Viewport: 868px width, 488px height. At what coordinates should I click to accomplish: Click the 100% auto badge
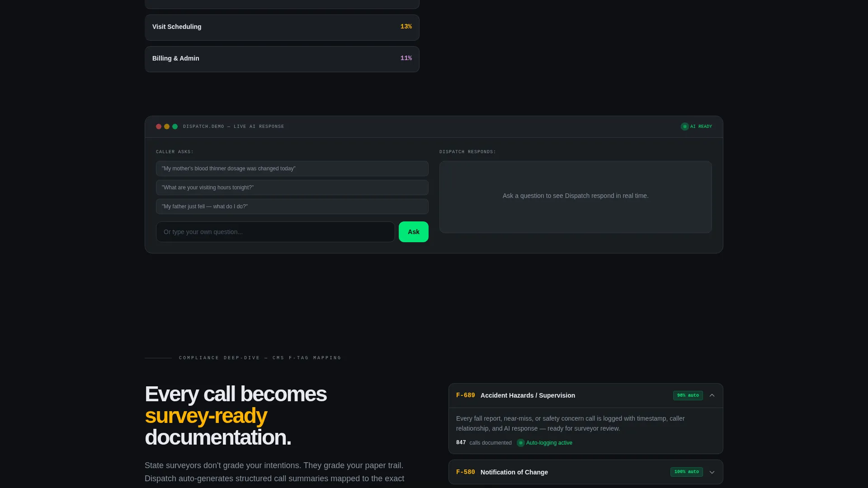[x=686, y=472]
